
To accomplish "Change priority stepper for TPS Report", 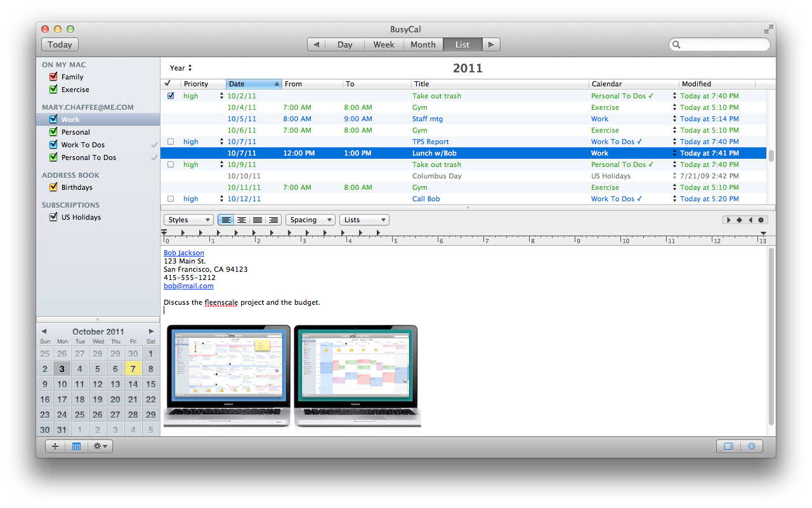I will [x=221, y=142].
